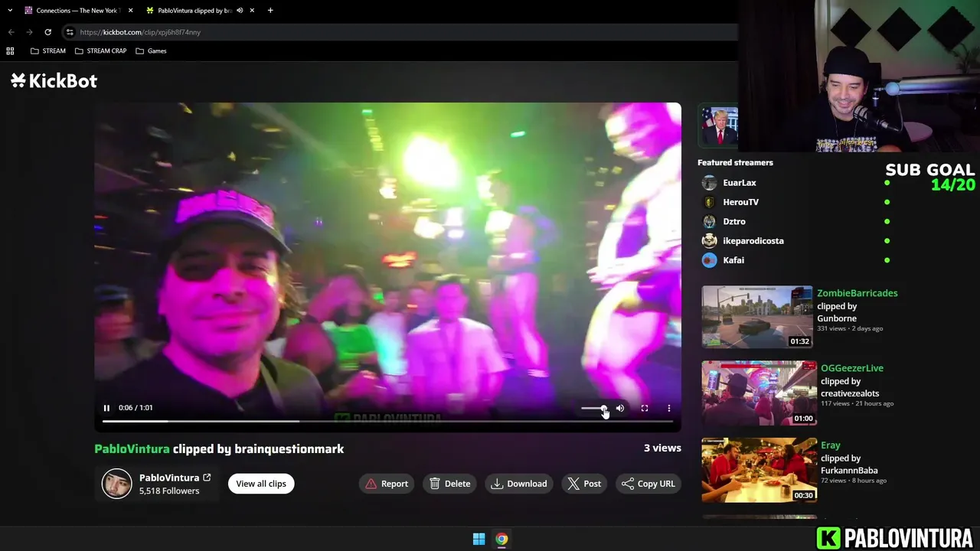This screenshot has height=551, width=980.
Task: Open the STREAM bookmarks folder
Action: pyautogui.click(x=47, y=51)
